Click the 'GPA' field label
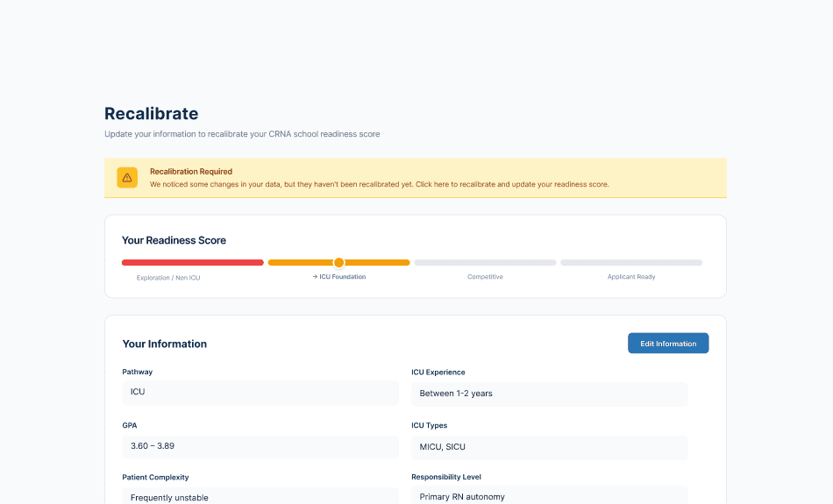 tap(130, 425)
